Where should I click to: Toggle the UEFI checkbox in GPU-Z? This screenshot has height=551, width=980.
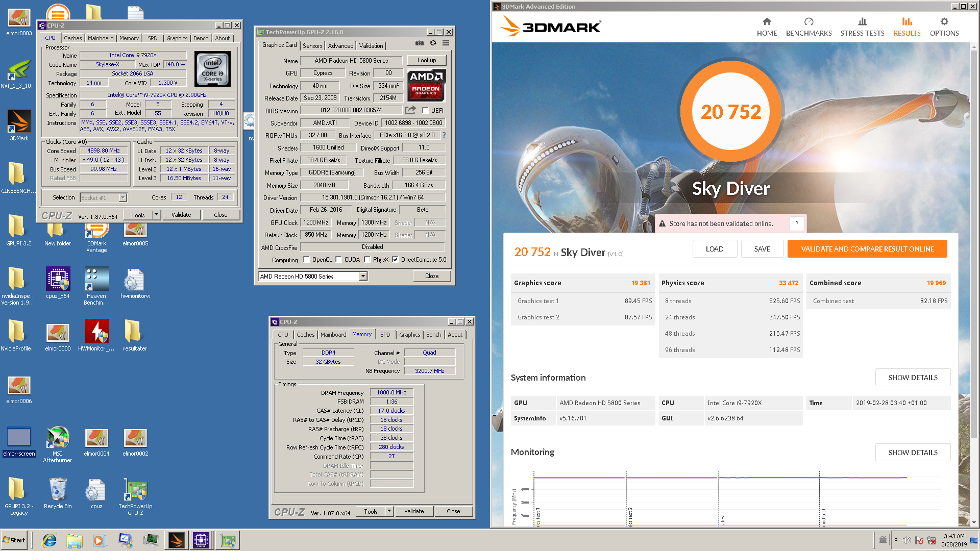pyautogui.click(x=425, y=110)
